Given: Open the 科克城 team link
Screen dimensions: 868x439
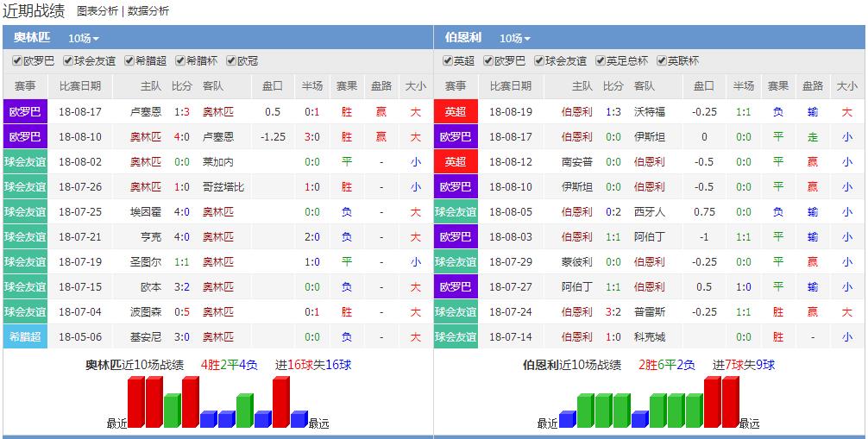Looking at the screenshot, I should point(650,337).
